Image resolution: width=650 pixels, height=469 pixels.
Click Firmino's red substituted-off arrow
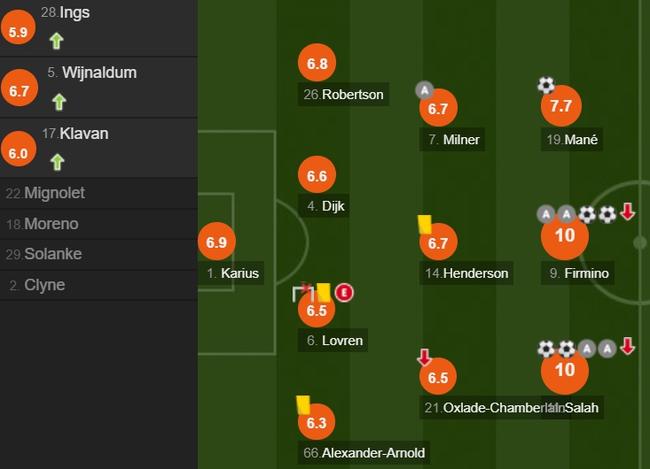point(628,211)
